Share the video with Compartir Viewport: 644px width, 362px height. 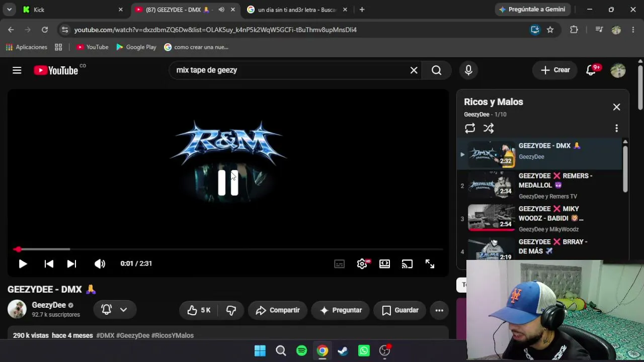(278, 310)
